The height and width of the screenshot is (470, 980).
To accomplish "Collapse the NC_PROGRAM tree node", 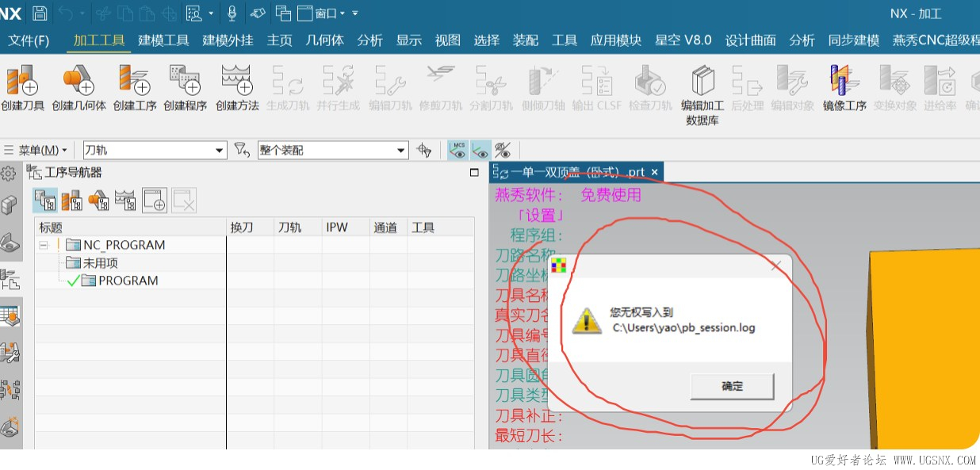I will (x=44, y=245).
